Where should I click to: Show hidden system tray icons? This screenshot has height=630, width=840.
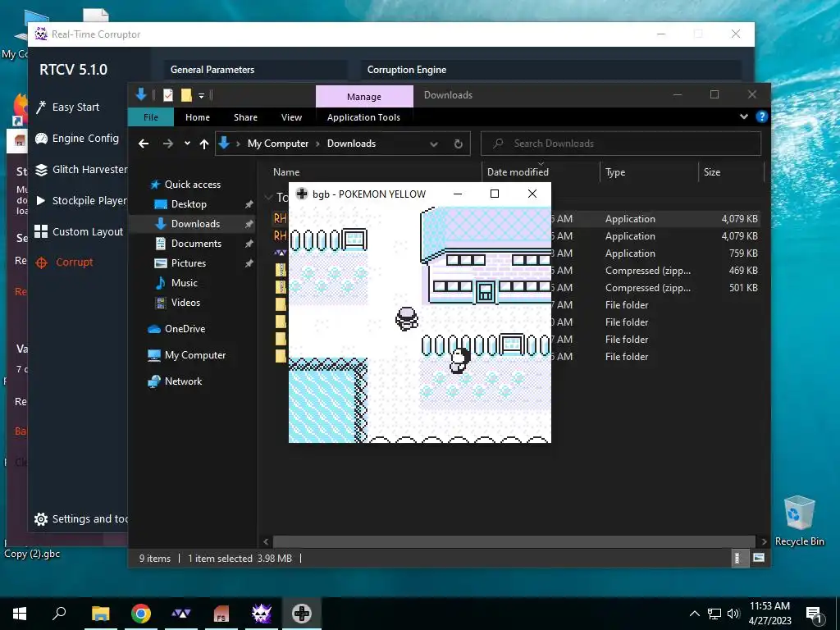click(x=694, y=614)
